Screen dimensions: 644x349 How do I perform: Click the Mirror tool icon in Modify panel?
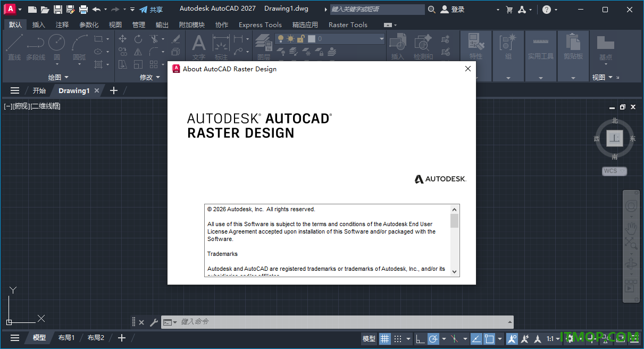pos(138,52)
